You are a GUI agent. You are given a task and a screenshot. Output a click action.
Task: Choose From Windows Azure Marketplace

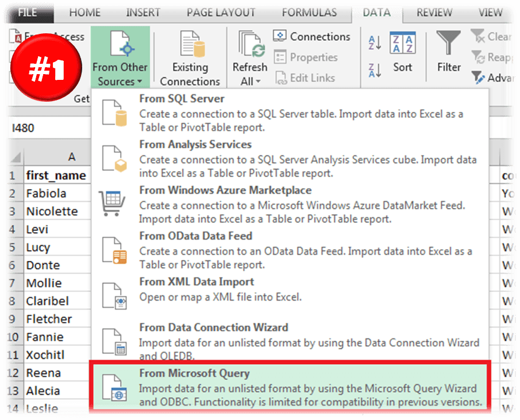(x=290, y=204)
